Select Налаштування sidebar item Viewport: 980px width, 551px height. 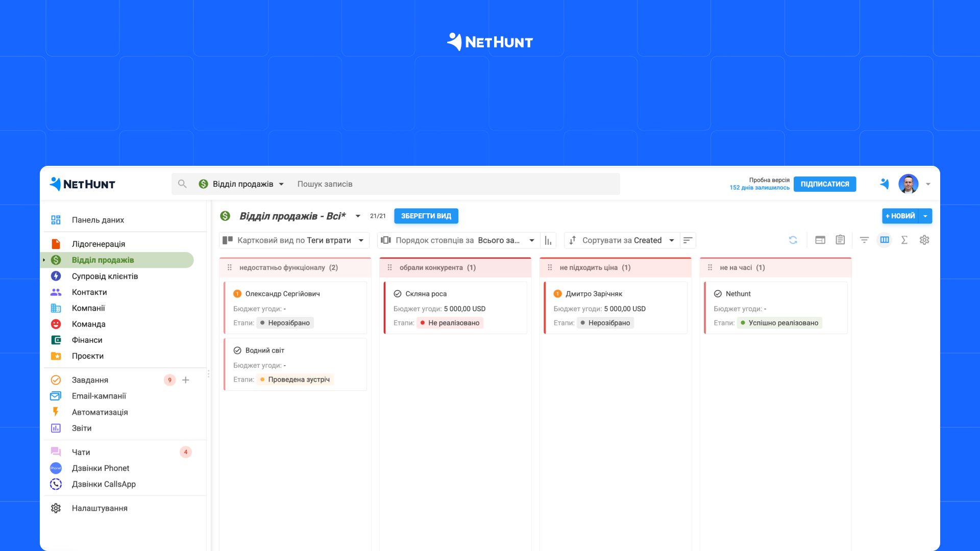pyautogui.click(x=100, y=508)
